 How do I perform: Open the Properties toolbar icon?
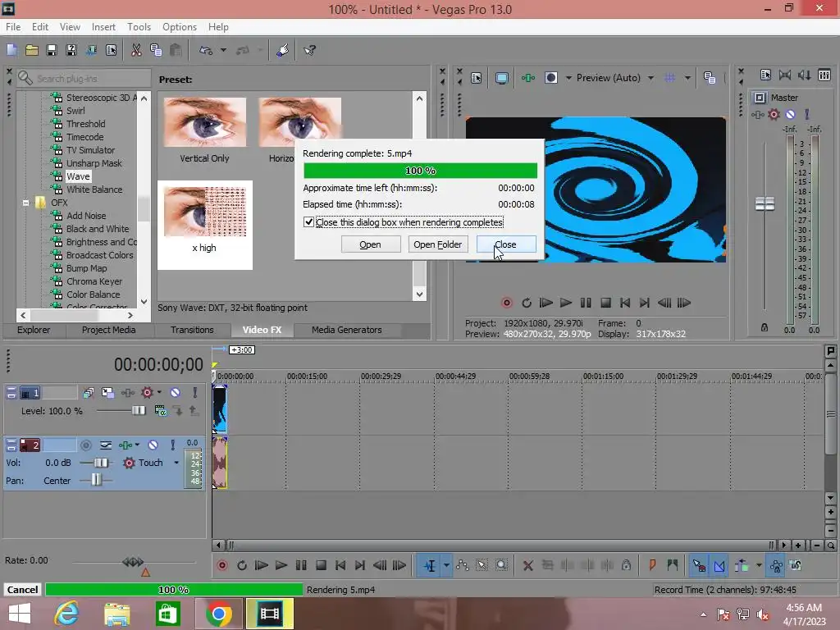pyautogui.click(x=111, y=50)
